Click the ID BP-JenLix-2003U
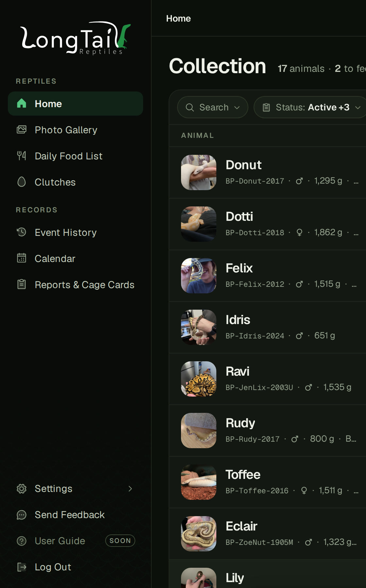Viewport: 366px width, 588px height. [x=259, y=387]
